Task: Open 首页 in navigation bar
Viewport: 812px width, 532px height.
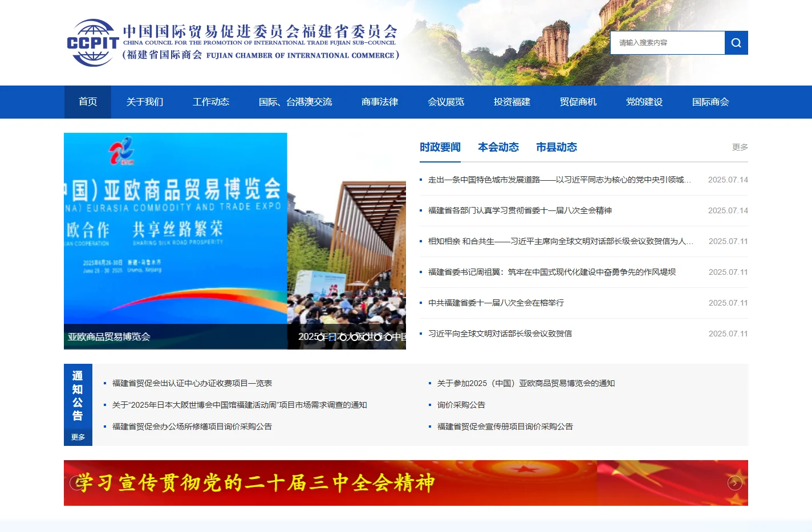Action: coord(88,102)
